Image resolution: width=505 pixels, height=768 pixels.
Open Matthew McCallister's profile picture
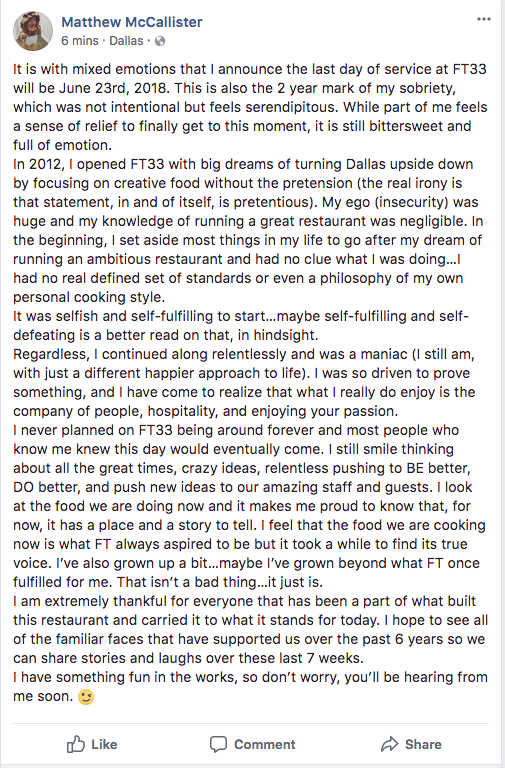[33, 31]
